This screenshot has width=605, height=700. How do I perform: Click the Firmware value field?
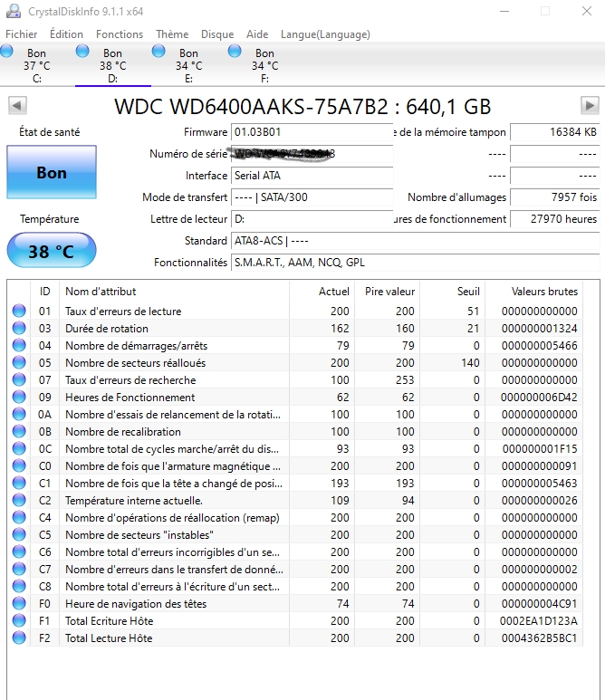coord(312,133)
